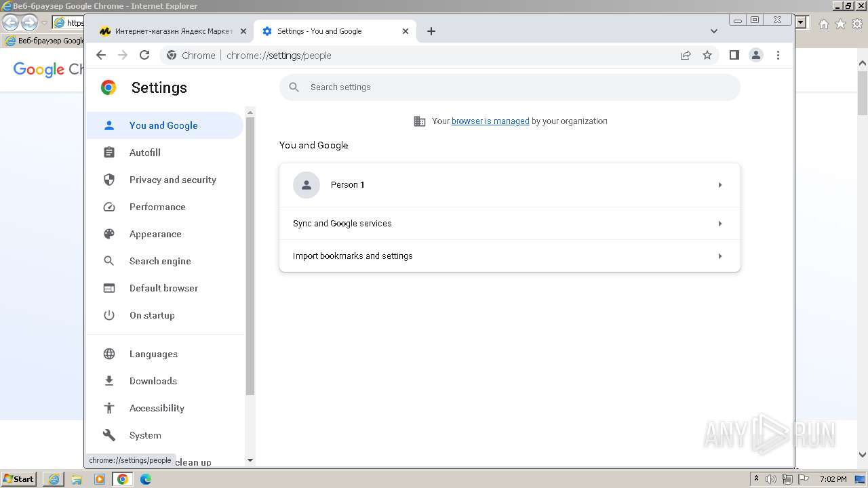Click the Languages globe icon
The image size is (868, 488).
(109, 354)
